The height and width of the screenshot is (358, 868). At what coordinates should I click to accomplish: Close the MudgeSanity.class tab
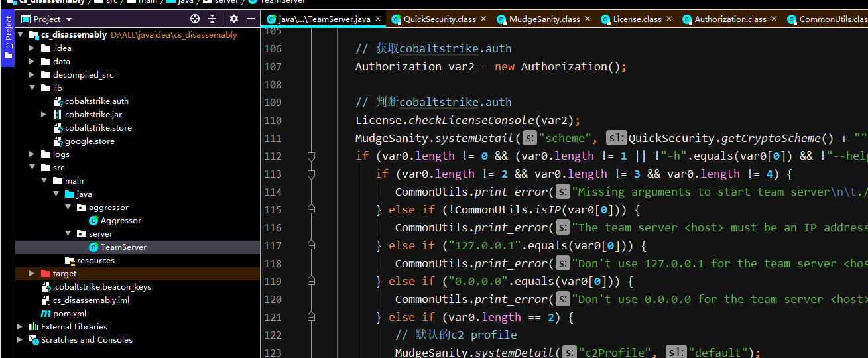[587, 19]
